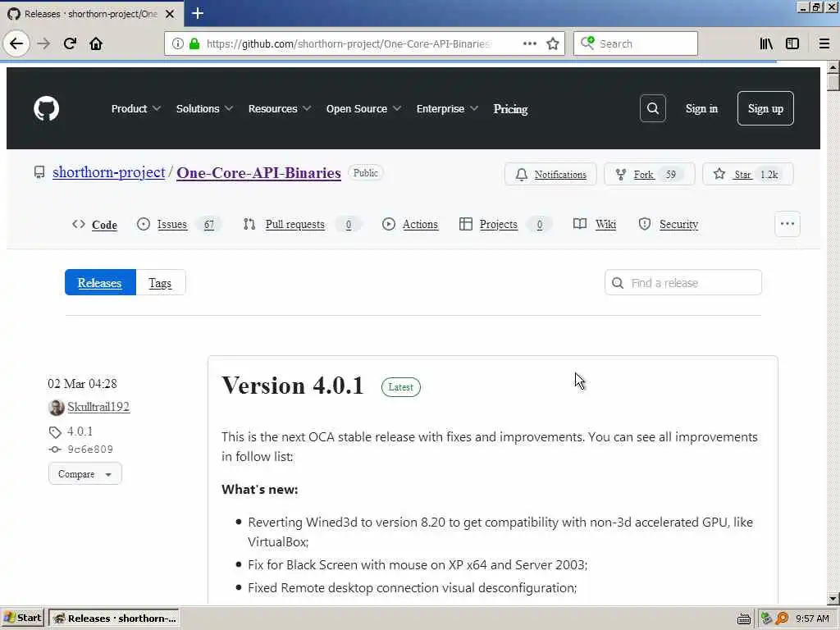Click the Notifications button

[550, 174]
